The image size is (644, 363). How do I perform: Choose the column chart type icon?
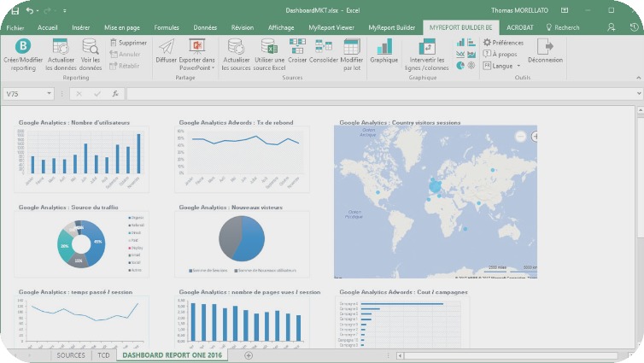pyautogui.click(x=460, y=43)
